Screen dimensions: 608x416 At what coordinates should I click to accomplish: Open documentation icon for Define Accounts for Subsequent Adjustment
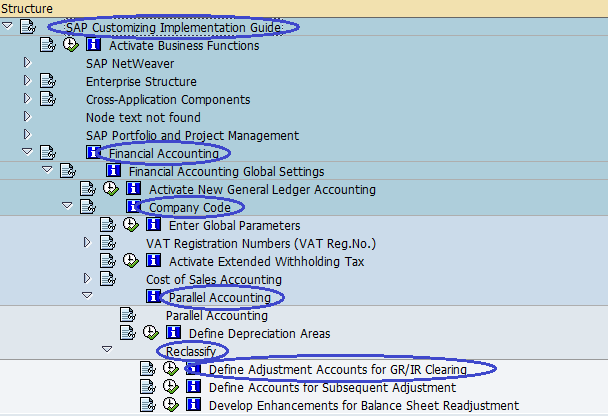point(148,387)
